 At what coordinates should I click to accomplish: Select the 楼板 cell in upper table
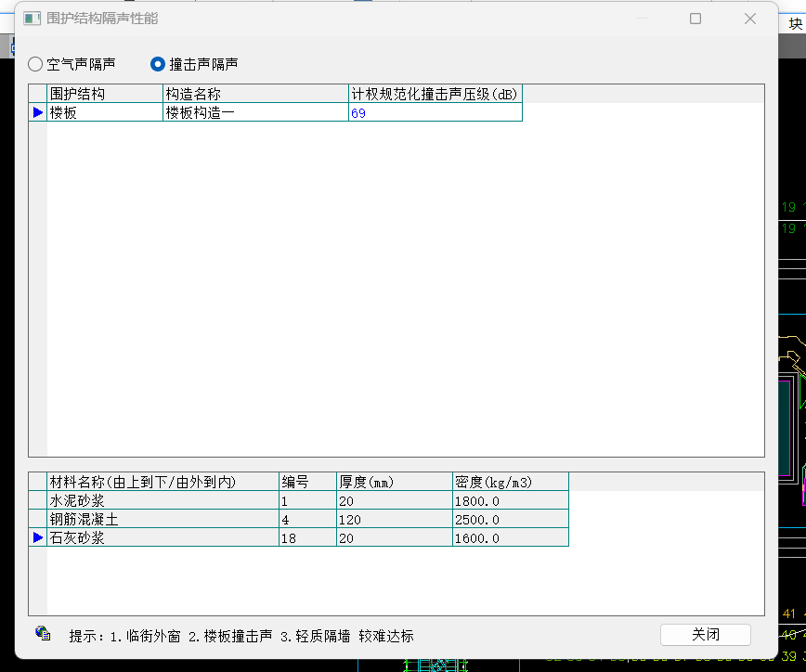[104, 112]
